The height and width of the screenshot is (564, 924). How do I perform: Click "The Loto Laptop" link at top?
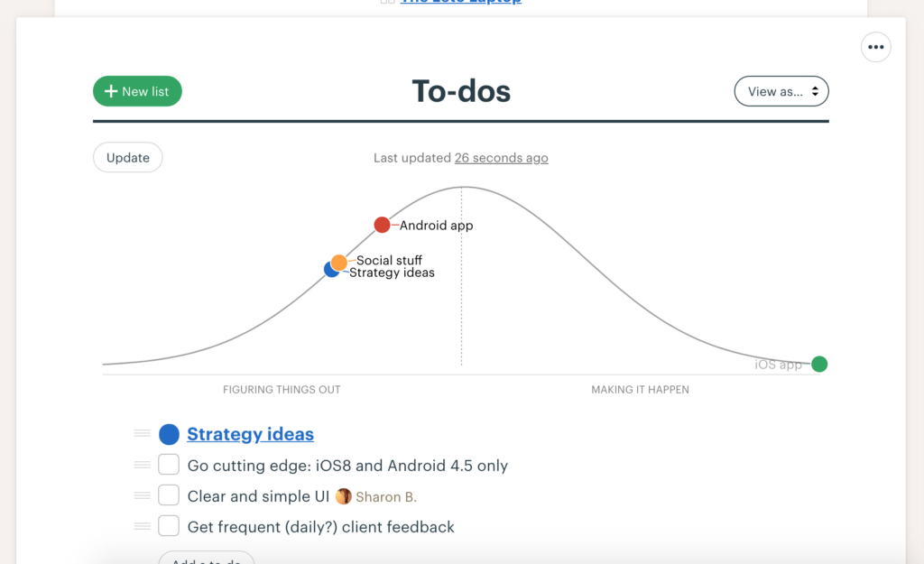coord(460,2)
